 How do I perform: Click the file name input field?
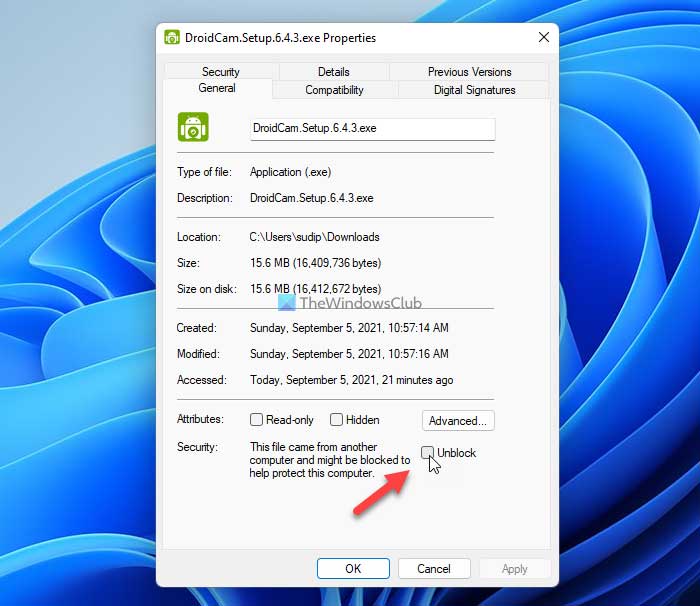click(372, 129)
